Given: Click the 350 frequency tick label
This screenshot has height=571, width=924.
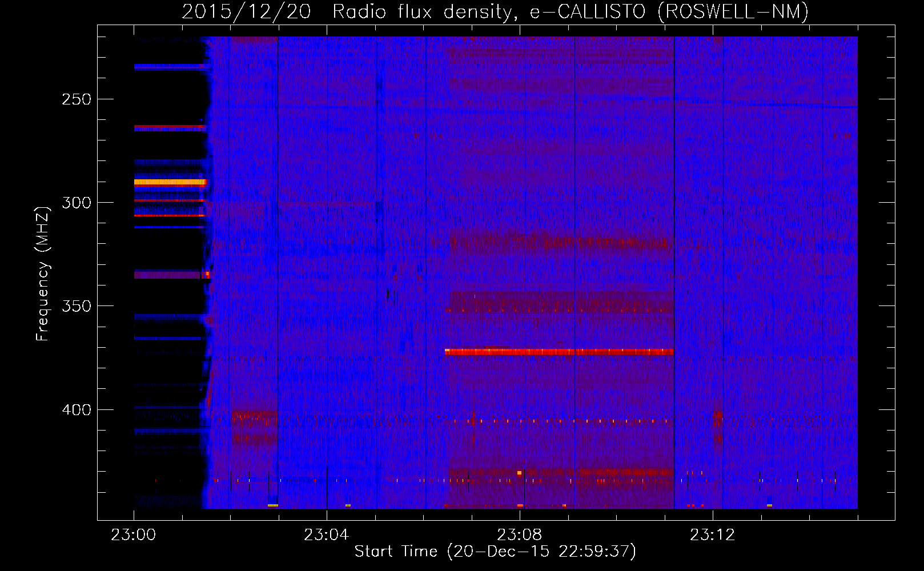Looking at the screenshot, I should tap(77, 306).
